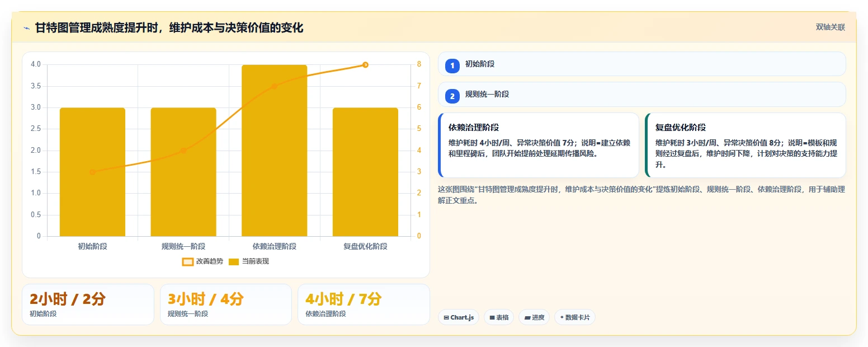Select the Chart.js tag
The width and height of the screenshot is (868, 347).
coord(459,317)
